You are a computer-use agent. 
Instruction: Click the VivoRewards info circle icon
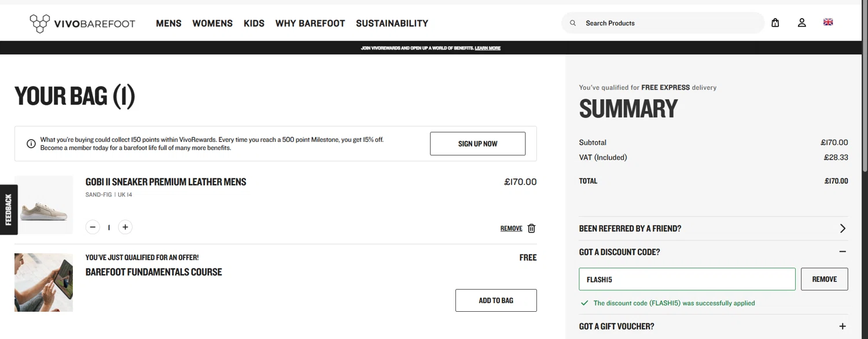(31, 144)
